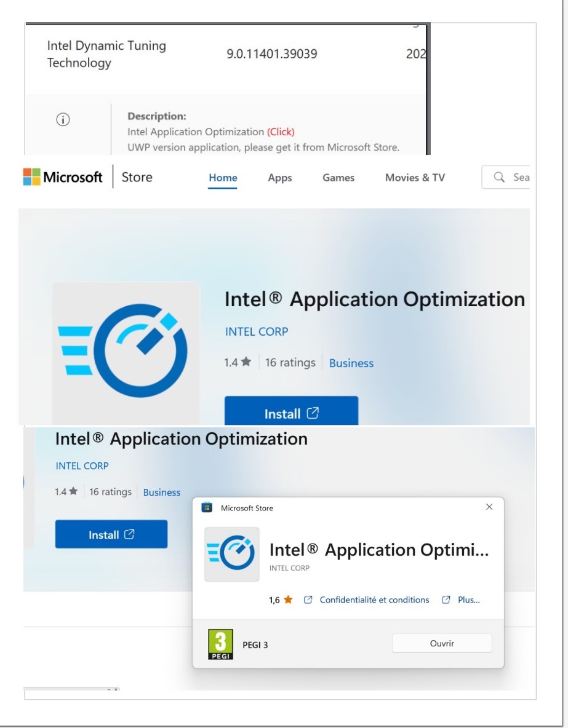Open the Games tab
Viewport: 568px width, 728px height.
pos(338,178)
